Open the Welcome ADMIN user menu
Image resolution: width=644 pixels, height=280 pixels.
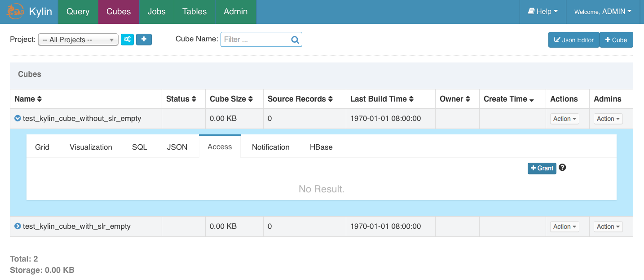603,12
